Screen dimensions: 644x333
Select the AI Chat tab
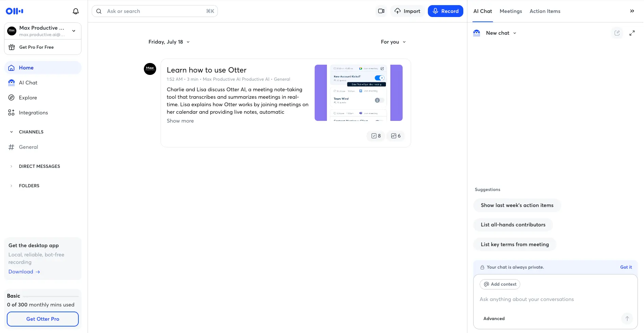[x=483, y=11]
